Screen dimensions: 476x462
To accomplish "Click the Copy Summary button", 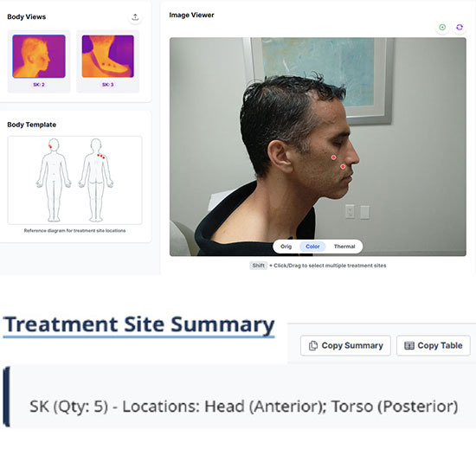I will click(x=345, y=345).
